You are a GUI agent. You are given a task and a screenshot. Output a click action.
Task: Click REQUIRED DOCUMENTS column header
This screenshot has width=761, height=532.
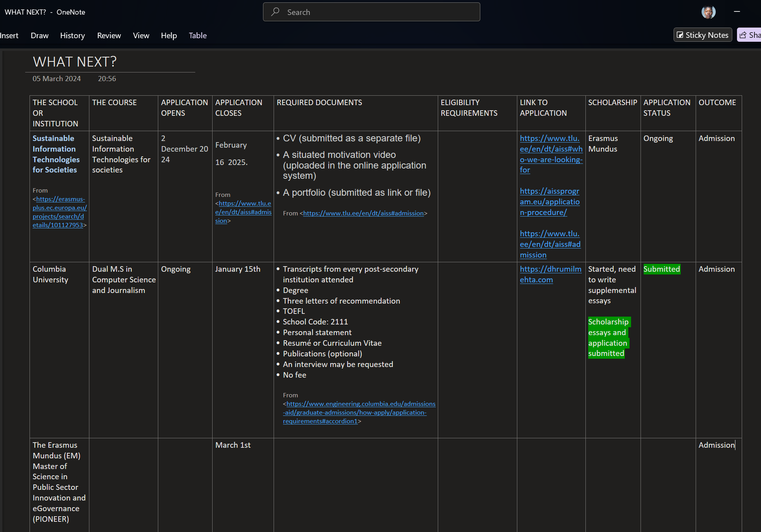[x=319, y=103]
